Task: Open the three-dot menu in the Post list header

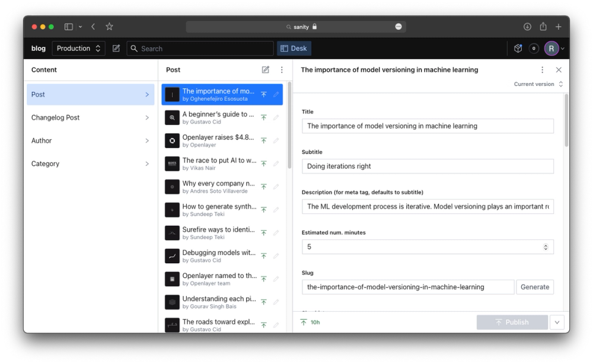Action: [282, 69]
